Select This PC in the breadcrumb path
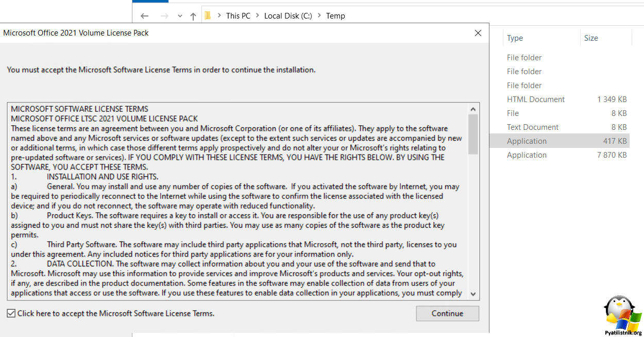 click(238, 16)
